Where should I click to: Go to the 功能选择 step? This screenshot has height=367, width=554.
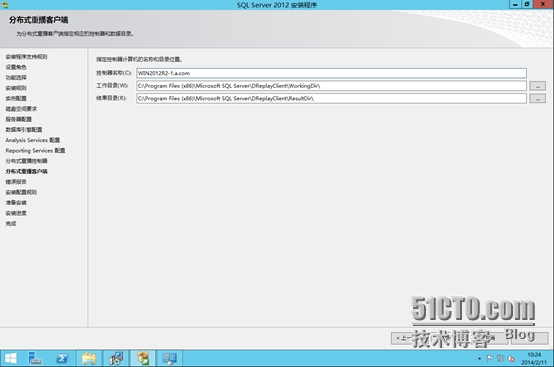pyautogui.click(x=16, y=77)
